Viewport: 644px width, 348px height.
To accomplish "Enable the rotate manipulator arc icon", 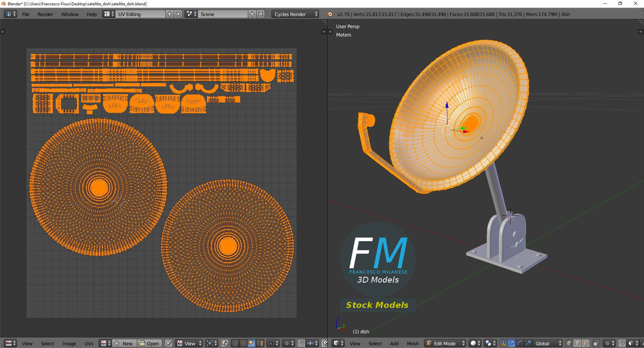I will 520,343.
